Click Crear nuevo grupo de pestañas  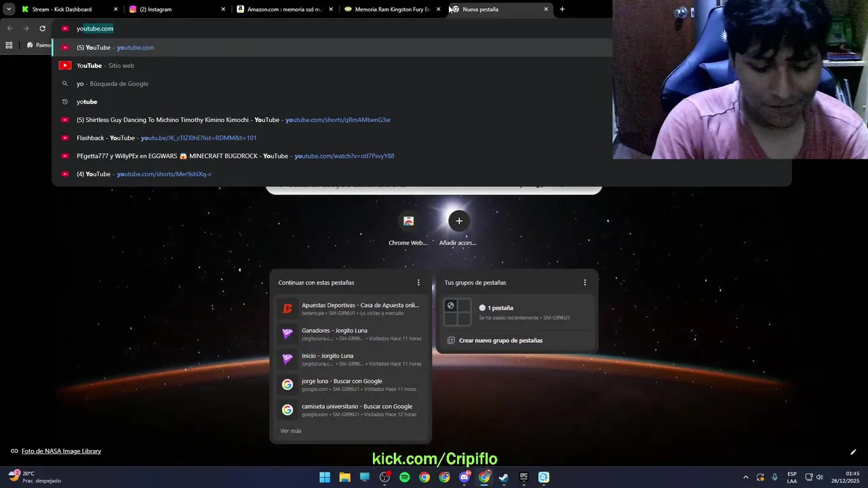(517, 340)
